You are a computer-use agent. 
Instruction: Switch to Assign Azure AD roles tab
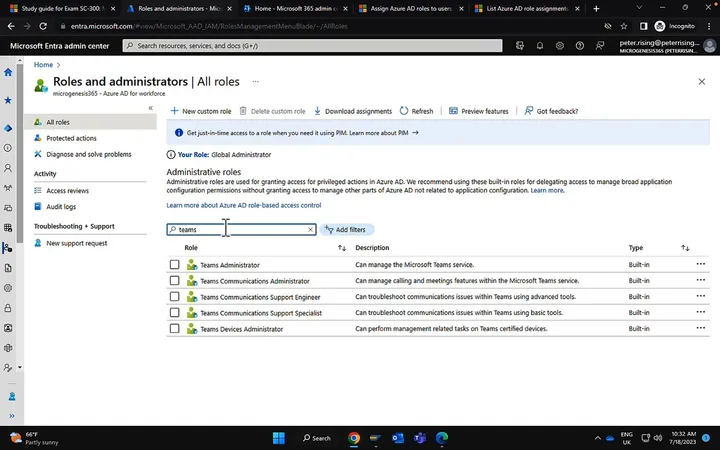411,8
